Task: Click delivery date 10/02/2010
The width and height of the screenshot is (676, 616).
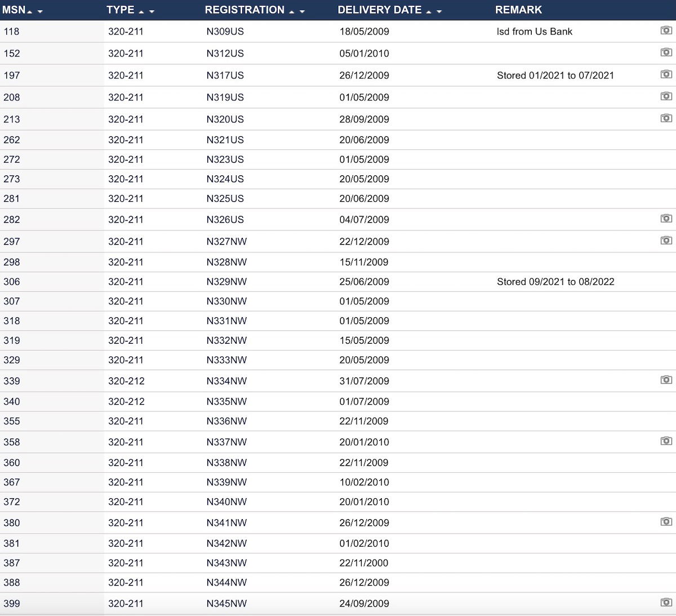Action: click(364, 482)
